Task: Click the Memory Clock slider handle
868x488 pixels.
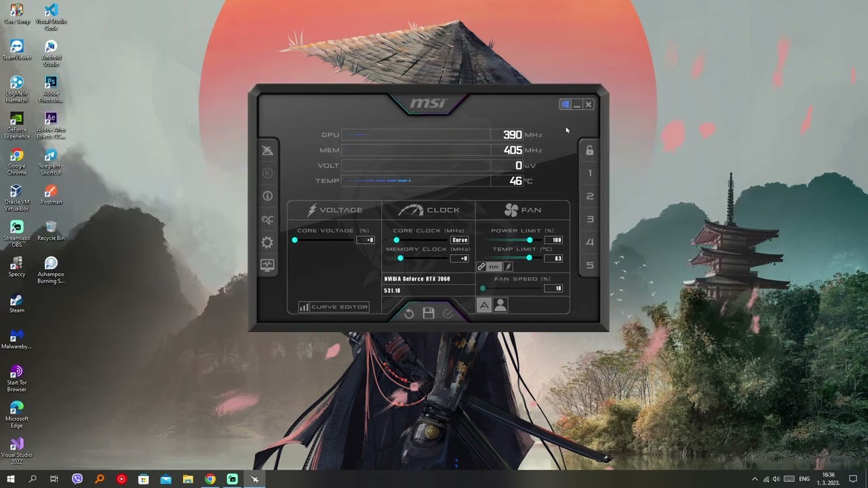Action: pos(400,258)
